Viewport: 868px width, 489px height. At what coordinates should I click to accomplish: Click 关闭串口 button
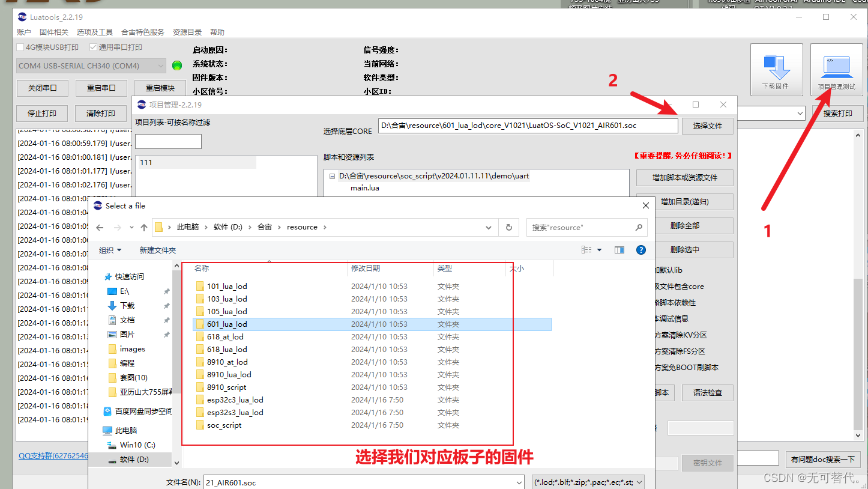[x=42, y=88]
